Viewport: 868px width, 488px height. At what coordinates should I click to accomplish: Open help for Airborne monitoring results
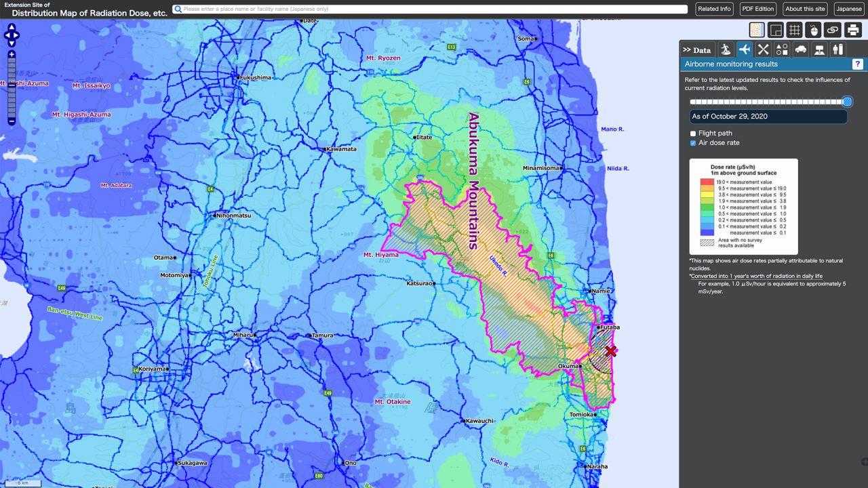pyautogui.click(x=858, y=64)
